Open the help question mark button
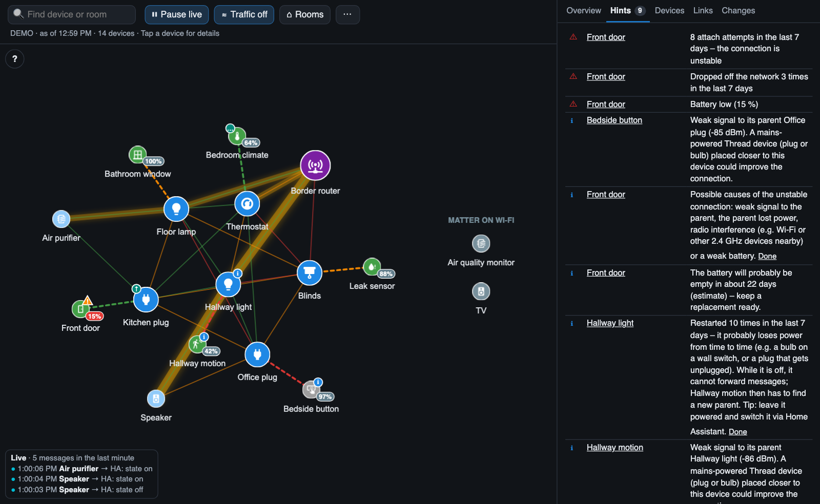Image resolution: width=820 pixels, height=504 pixels. [x=15, y=59]
